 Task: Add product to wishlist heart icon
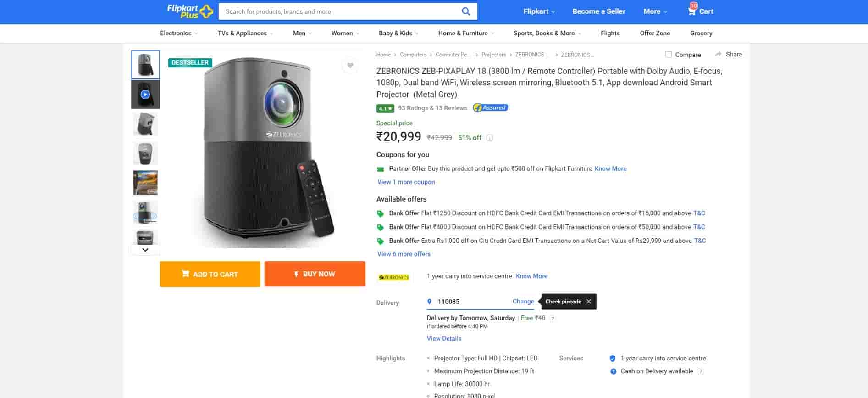[350, 66]
